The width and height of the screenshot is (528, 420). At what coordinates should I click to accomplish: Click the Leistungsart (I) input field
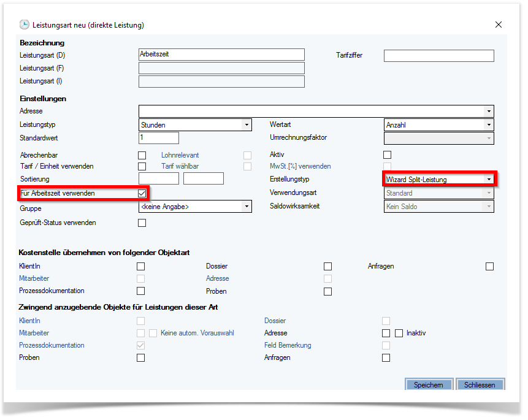click(x=221, y=82)
